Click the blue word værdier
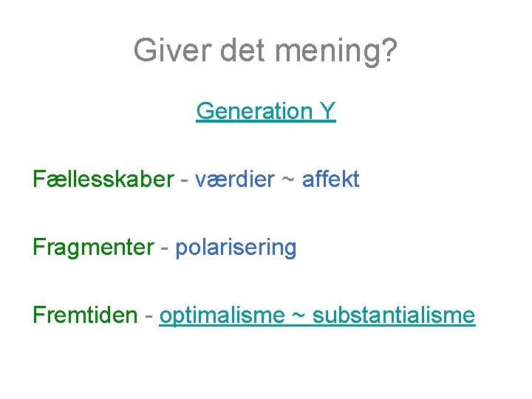The width and height of the screenshot is (532, 399). [x=235, y=179]
